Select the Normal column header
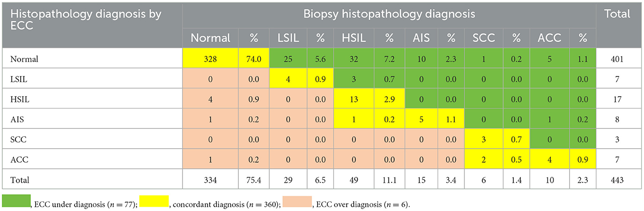Viewport: 644px width, 211px height. (x=211, y=38)
